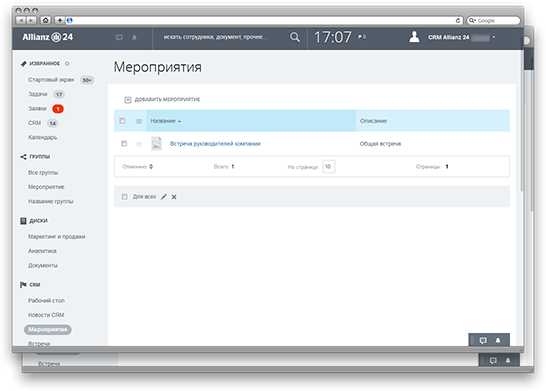The image size is (546, 391).
Task: Expand the CRM Allianz 24 user dropdown
Action: tap(494, 37)
